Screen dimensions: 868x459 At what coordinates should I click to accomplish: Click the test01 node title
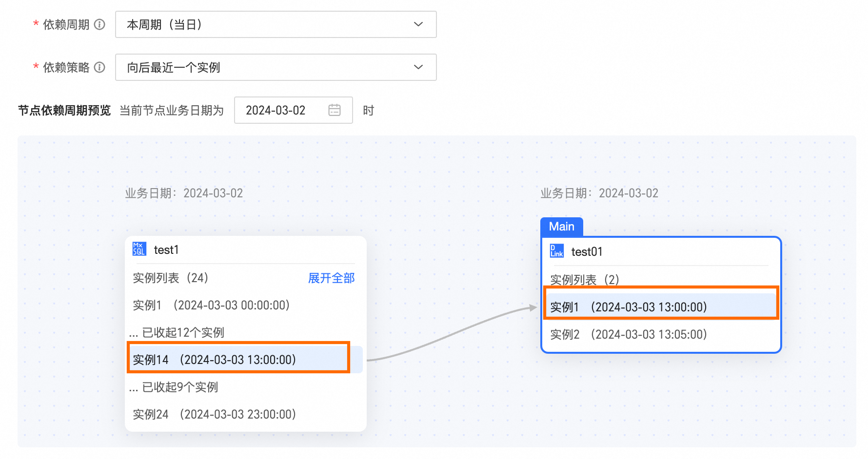coord(587,251)
